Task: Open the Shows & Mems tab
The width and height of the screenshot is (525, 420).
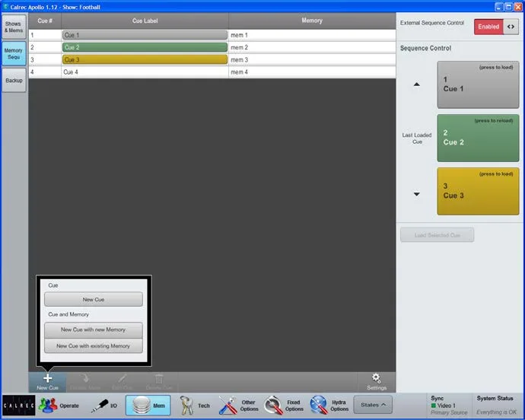Action: click(x=14, y=27)
